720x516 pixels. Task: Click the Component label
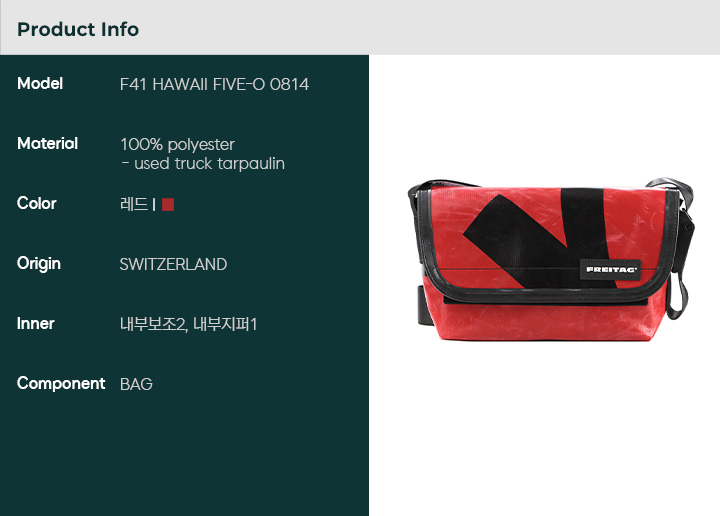click(61, 384)
